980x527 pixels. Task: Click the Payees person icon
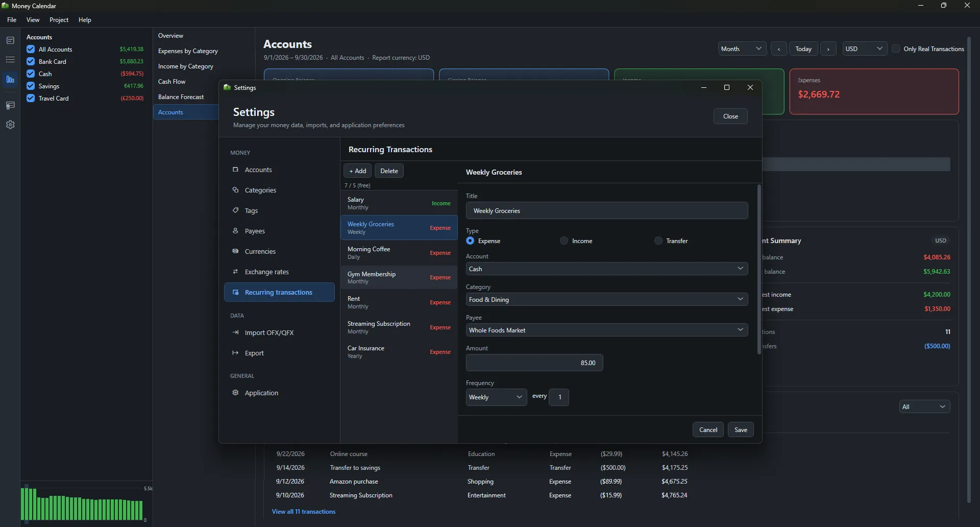[x=235, y=231]
